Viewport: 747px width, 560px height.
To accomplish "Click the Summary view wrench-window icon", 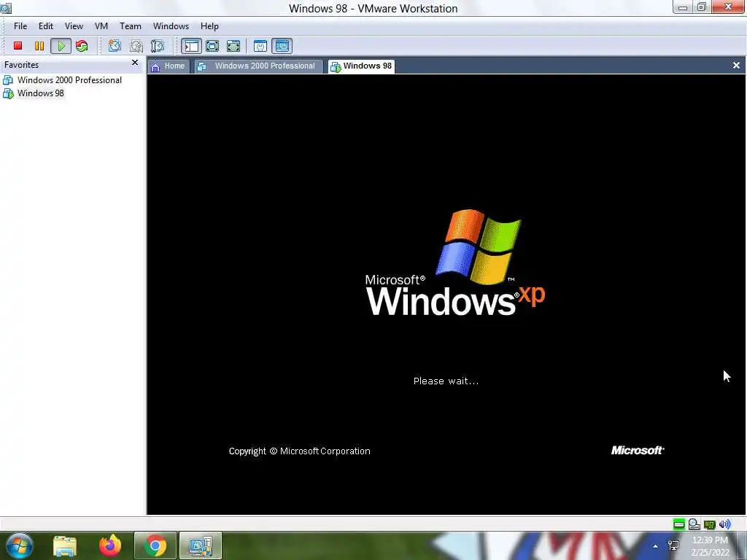I will [260, 46].
